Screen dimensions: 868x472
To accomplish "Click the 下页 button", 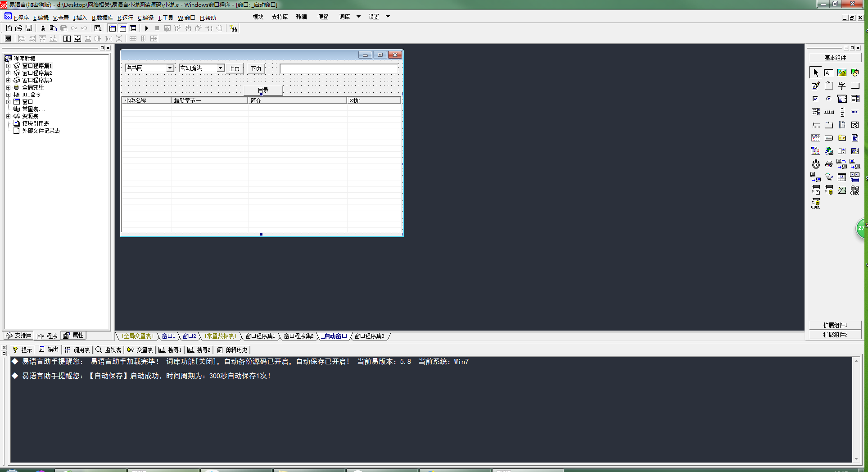I will [256, 68].
